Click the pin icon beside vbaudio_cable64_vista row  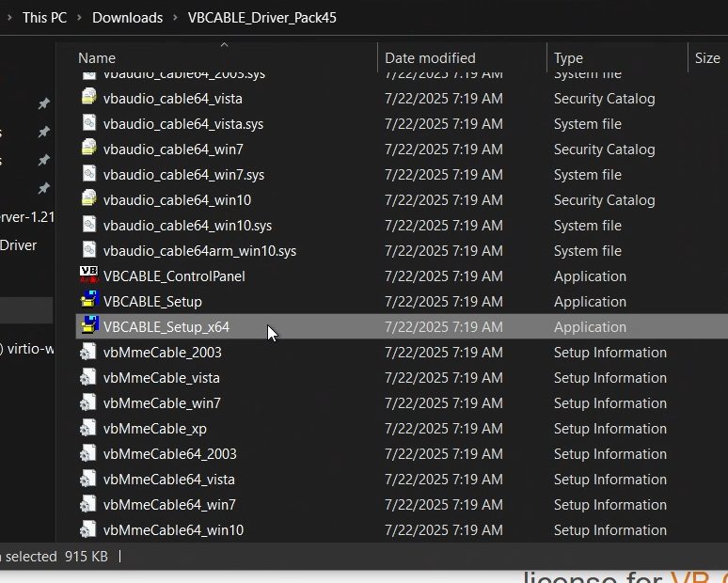43,103
